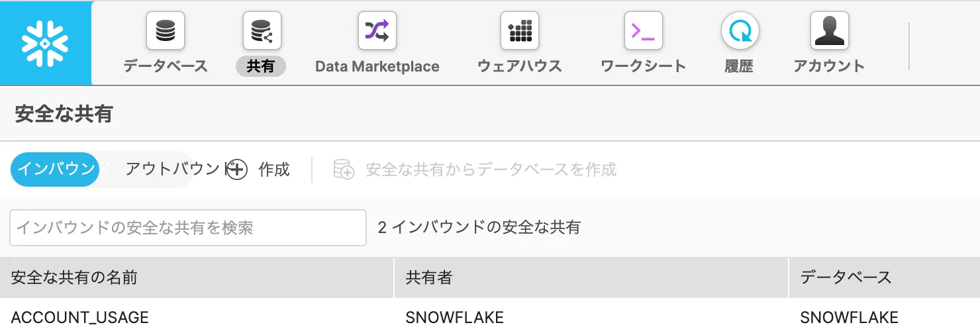Select the 共有 (Shares) icon

(262, 31)
